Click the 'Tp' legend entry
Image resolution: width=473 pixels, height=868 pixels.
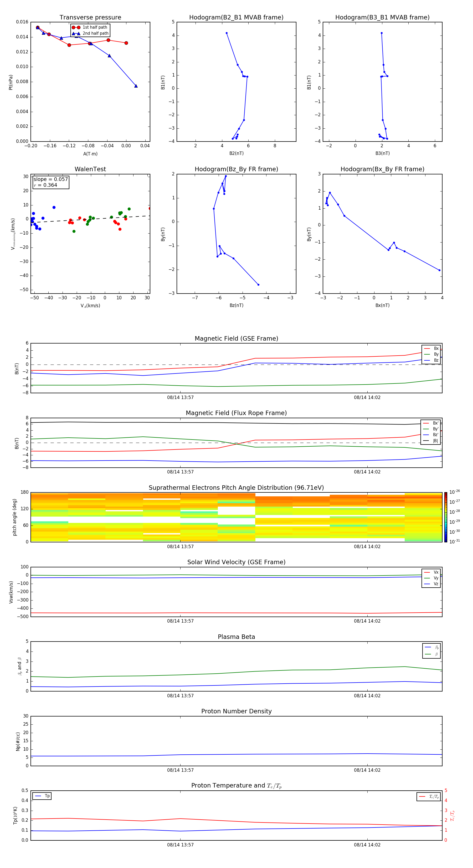[x=42, y=796]
